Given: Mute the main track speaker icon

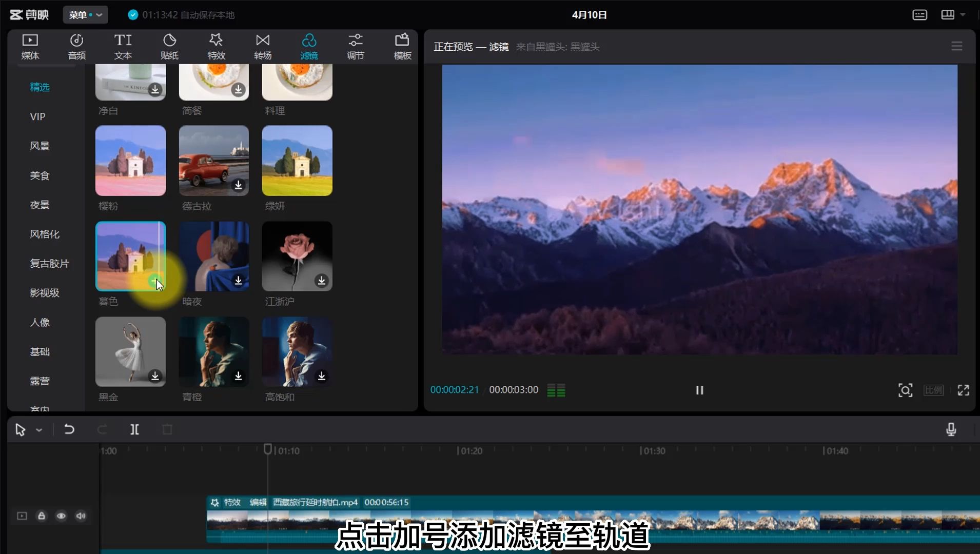Looking at the screenshot, I should pyautogui.click(x=81, y=516).
